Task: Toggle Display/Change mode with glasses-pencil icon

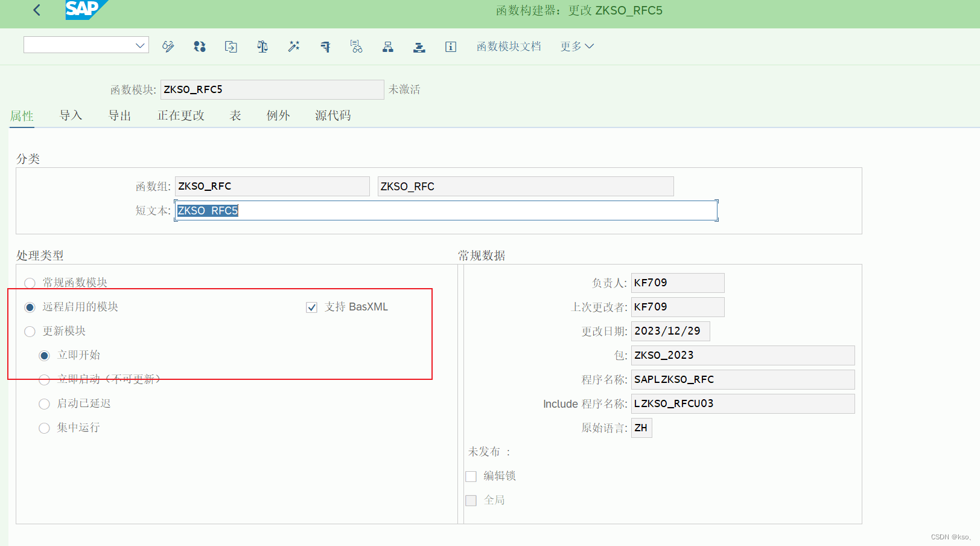Action: 168,46
